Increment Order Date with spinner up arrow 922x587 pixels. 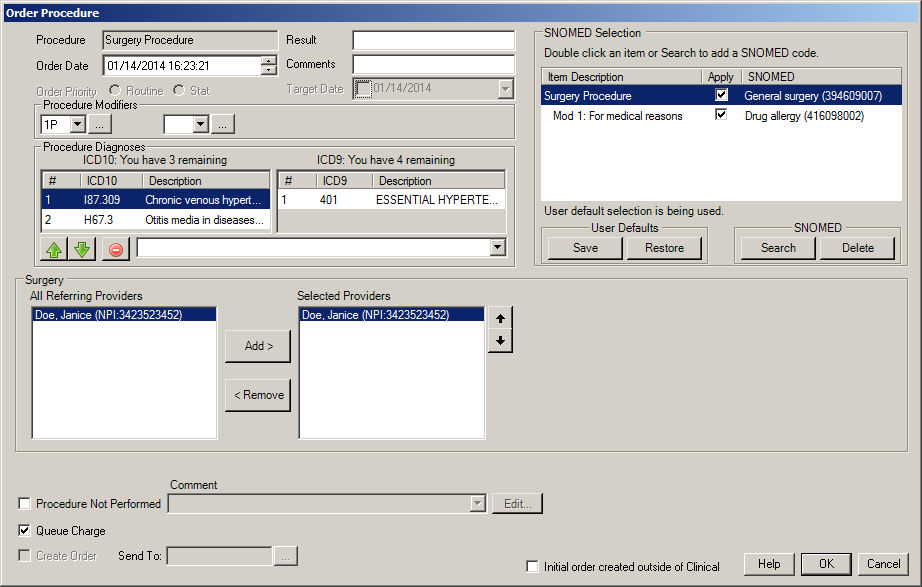click(269, 61)
